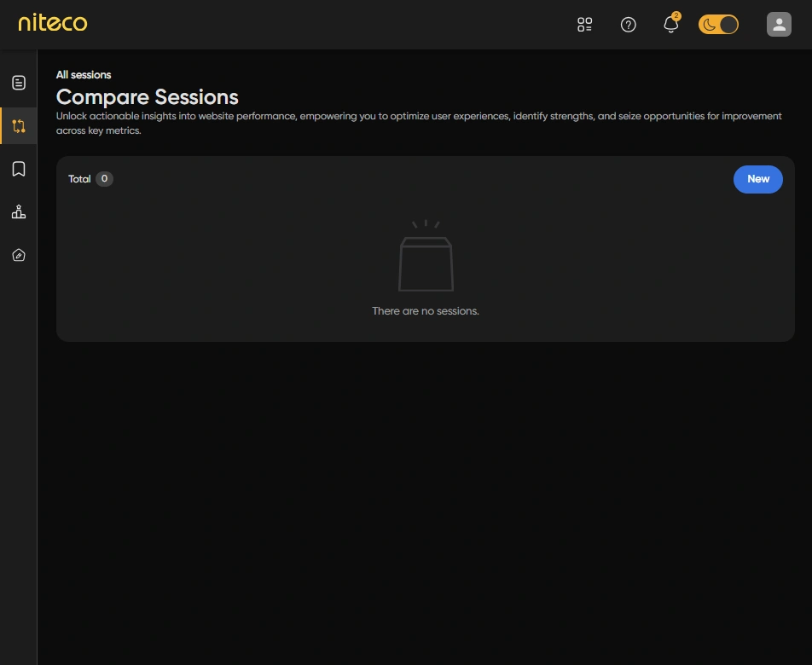812x665 pixels.
Task: Open the leaderboard podium sidebar icon
Action: pyautogui.click(x=19, y=211)
